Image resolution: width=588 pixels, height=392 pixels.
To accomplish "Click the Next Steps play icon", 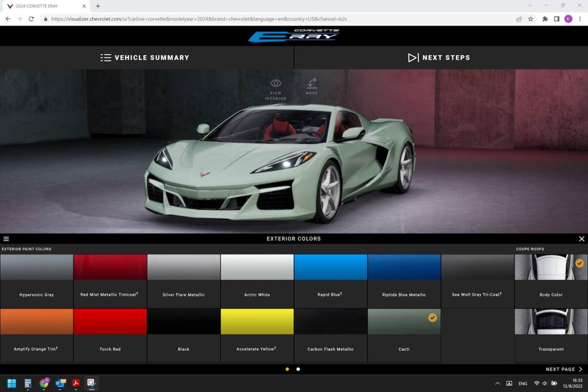I will tap(413, 57).
